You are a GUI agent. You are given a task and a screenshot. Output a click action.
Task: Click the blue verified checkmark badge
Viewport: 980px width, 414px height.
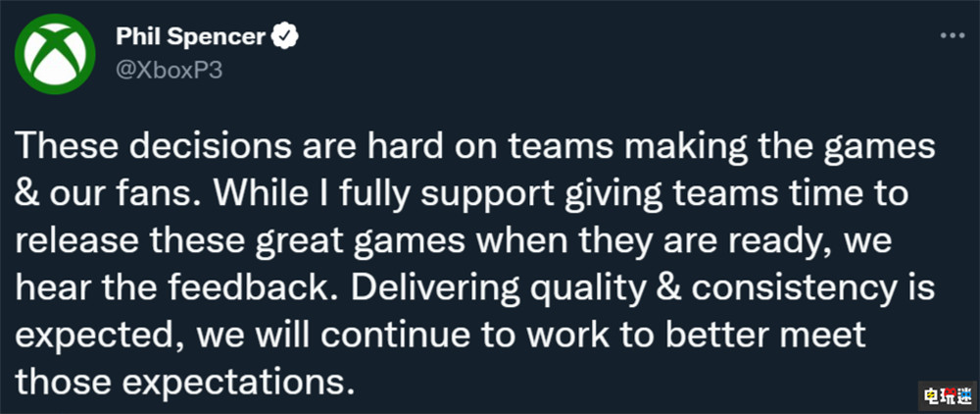287,38
